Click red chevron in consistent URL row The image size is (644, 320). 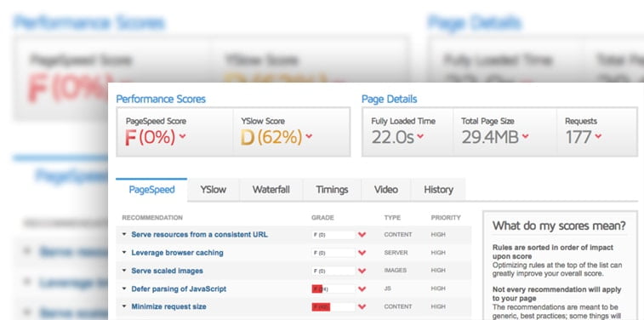[362, 235]
